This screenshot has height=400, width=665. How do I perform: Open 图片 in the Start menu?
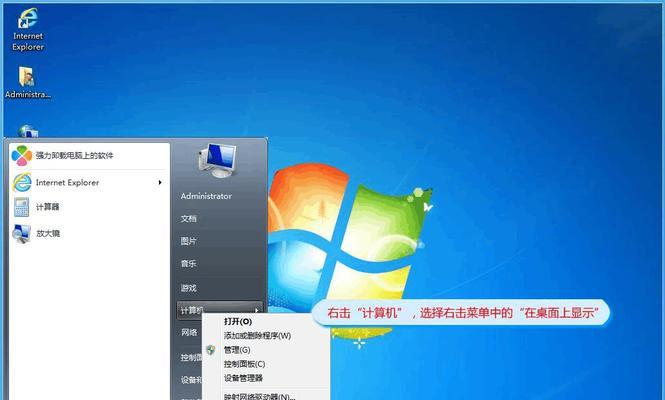click(188, 241)
